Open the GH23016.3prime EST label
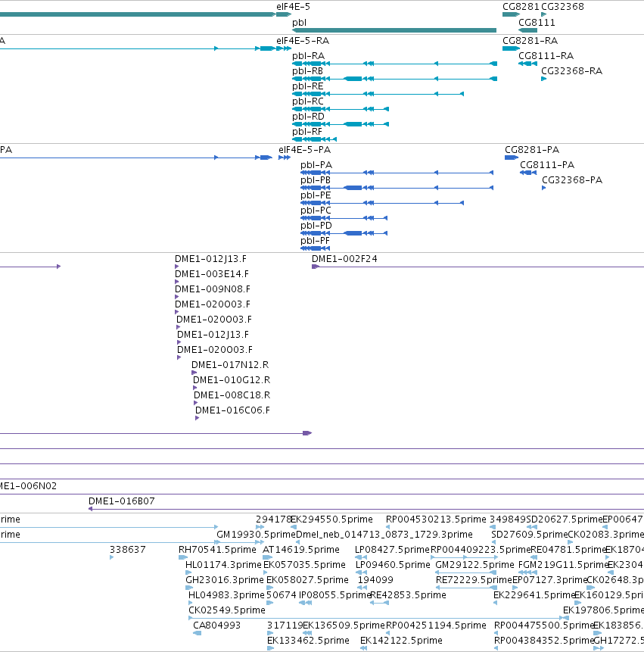The image size is (644, 652). tap(224, 580)
